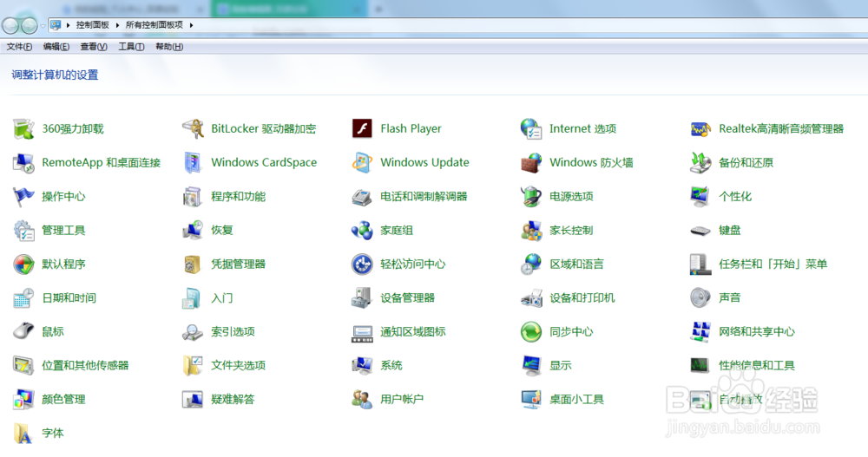Screen dimensions: 868x457
Task: Open 个性化 monitor icon
Action: pos(700,196)
